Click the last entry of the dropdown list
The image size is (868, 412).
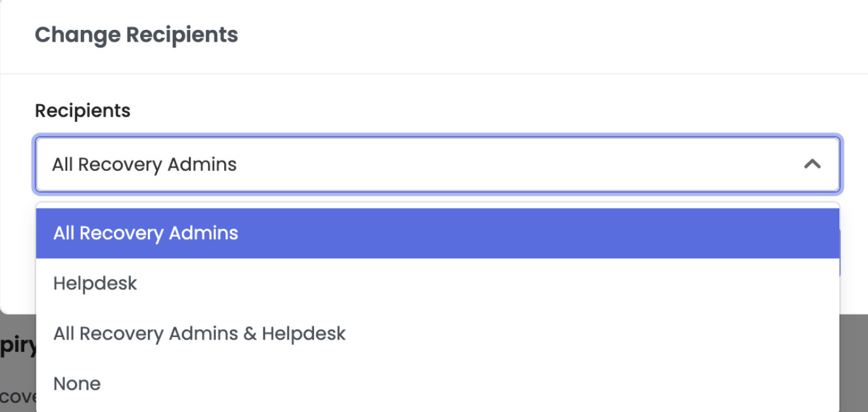pyautogui.click(x=77, y=383)
